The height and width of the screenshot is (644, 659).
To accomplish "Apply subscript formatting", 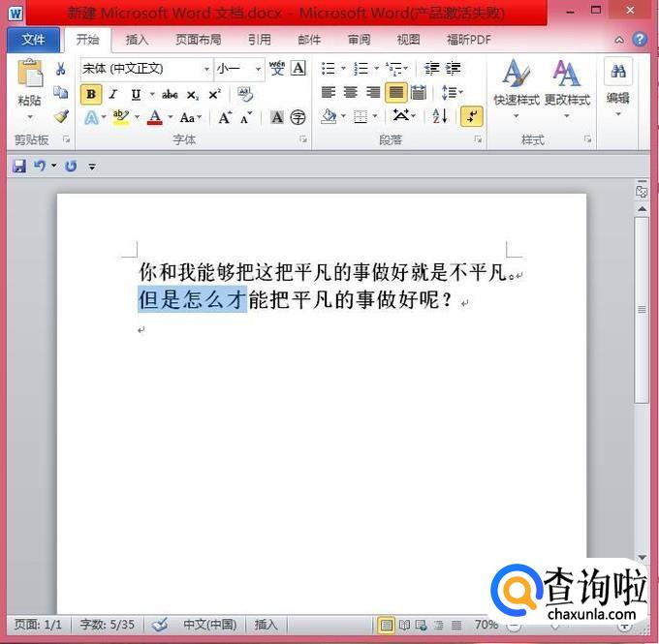I will 192,95.
